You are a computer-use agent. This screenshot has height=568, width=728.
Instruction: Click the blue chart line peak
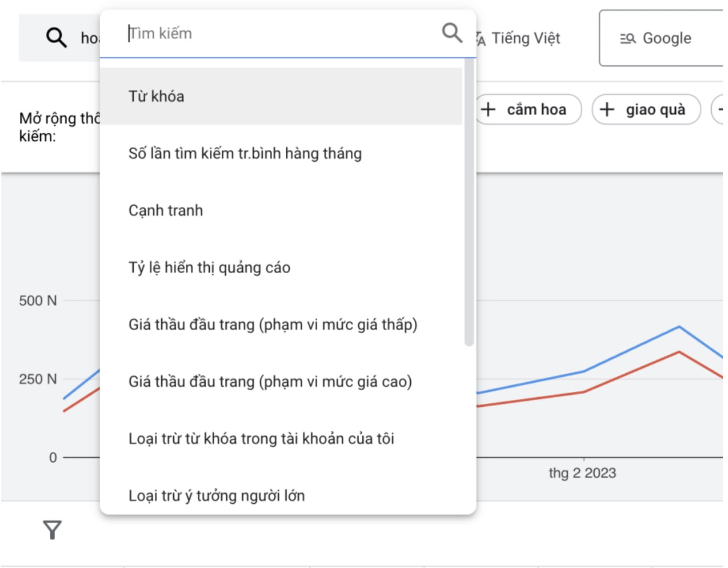[679, 327]
